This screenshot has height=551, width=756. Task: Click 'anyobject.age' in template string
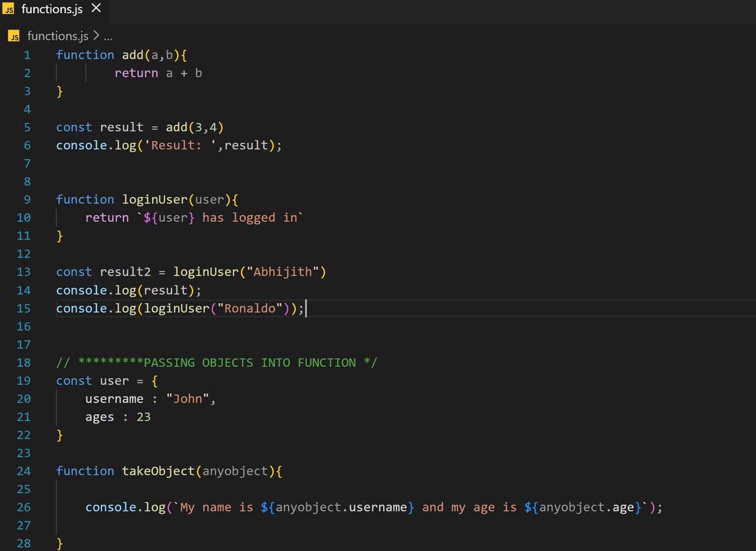(587, 507)
